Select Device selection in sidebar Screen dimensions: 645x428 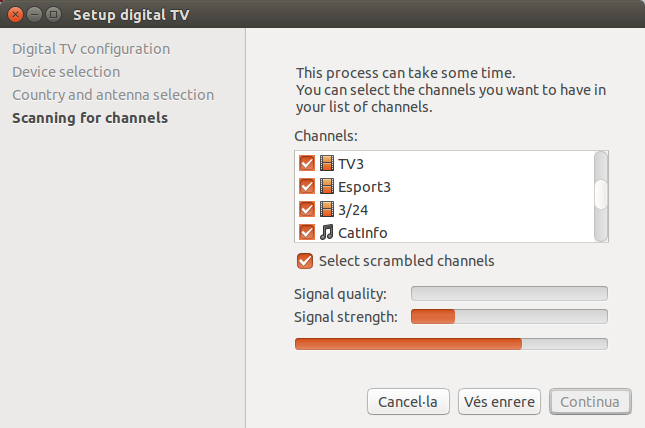coord(66,72)
